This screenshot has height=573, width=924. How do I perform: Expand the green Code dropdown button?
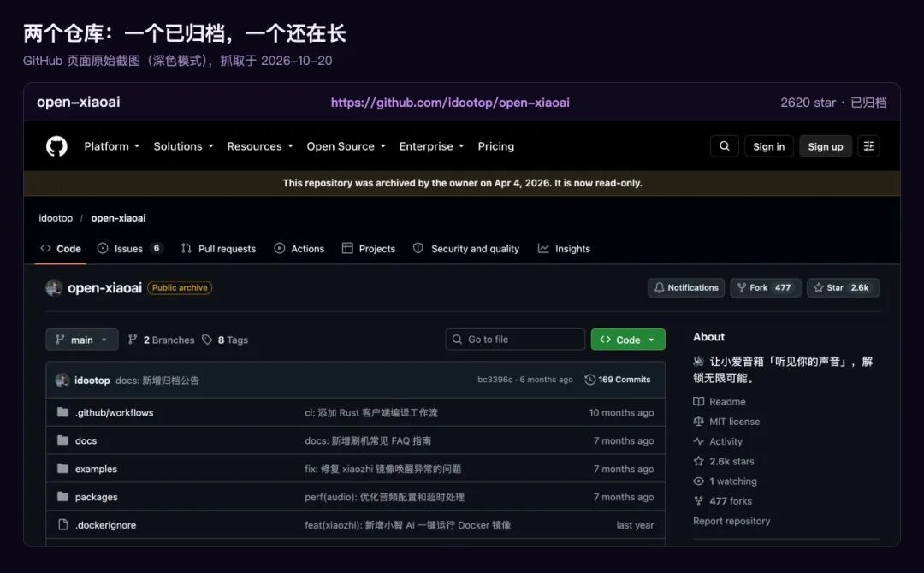[628, 340]
